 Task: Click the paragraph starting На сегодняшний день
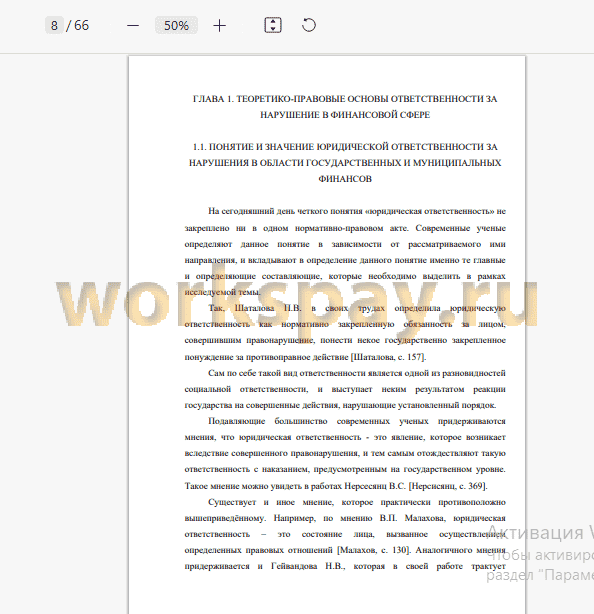pyautogui.click(x=345, y=251)
